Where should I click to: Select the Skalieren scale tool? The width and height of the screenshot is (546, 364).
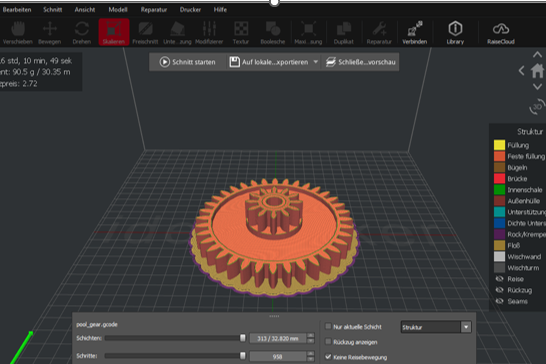click(x=114, y=32)
